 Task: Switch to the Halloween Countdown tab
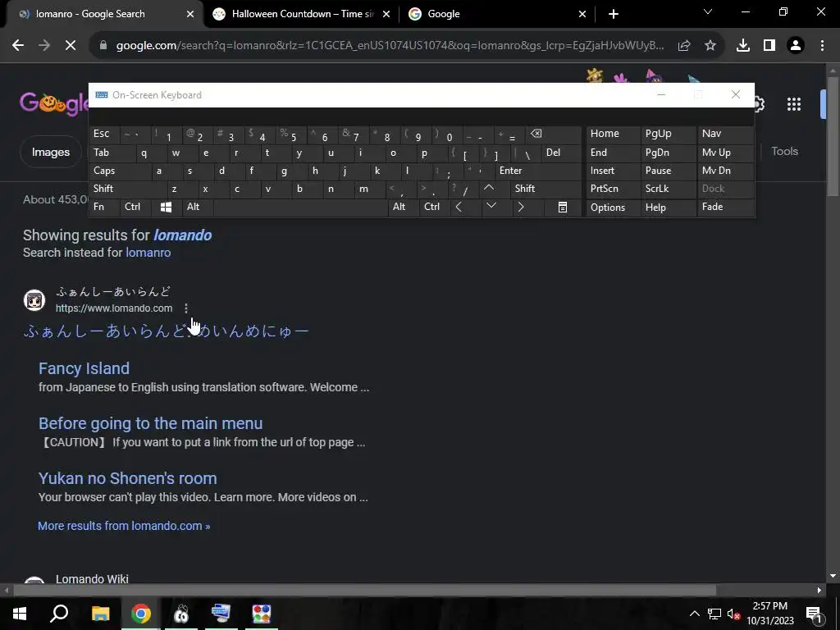tap(302, 14)
